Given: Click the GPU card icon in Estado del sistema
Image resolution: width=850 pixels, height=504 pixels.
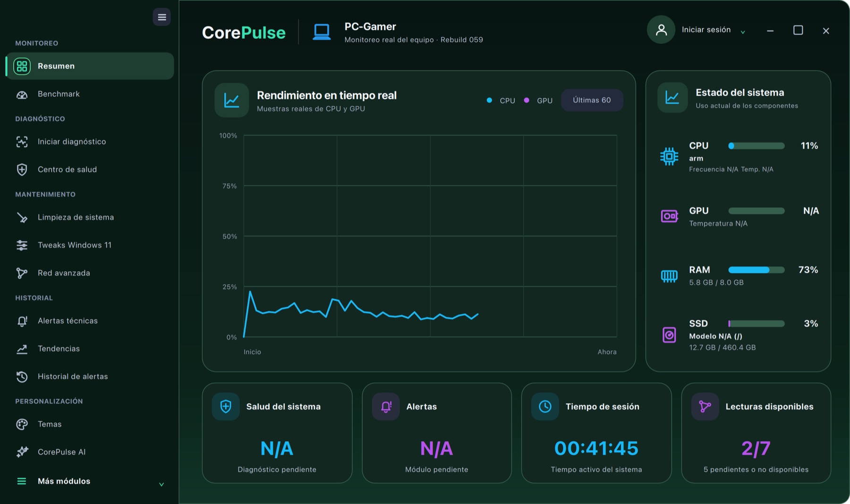Looking at the screenshot, I should pos(669,216).
